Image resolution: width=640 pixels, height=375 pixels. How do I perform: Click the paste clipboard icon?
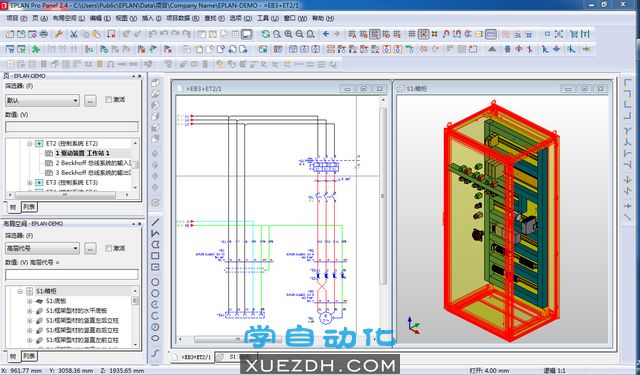(97, 34)
